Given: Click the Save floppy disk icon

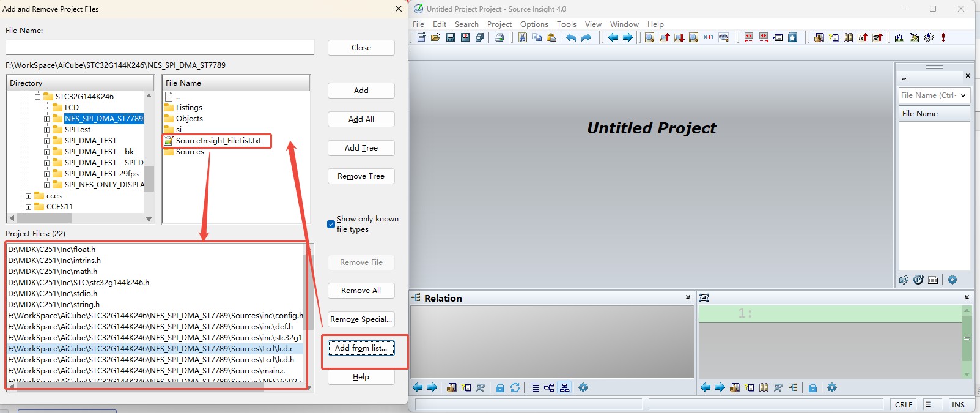Looking at the screenshot, I should (x=451, y=37).
